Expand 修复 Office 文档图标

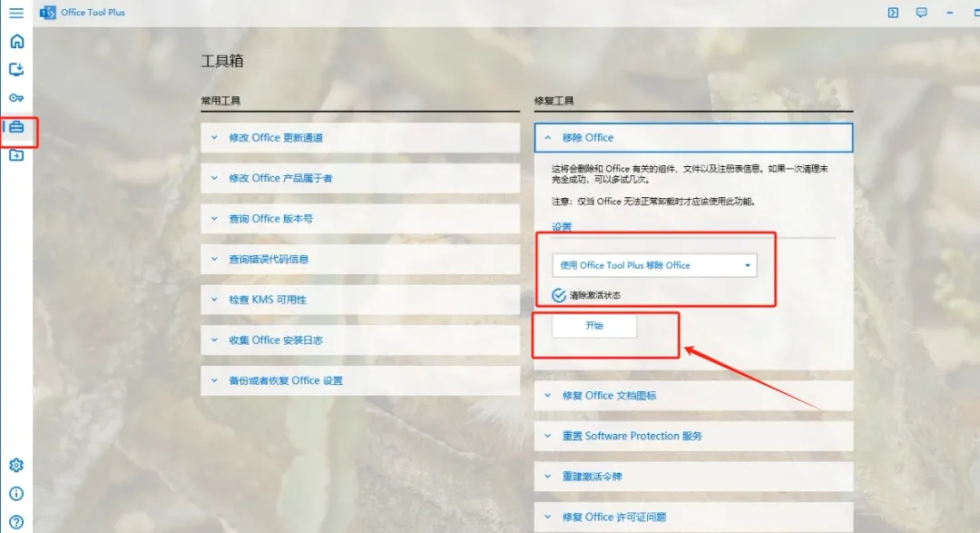693,395
